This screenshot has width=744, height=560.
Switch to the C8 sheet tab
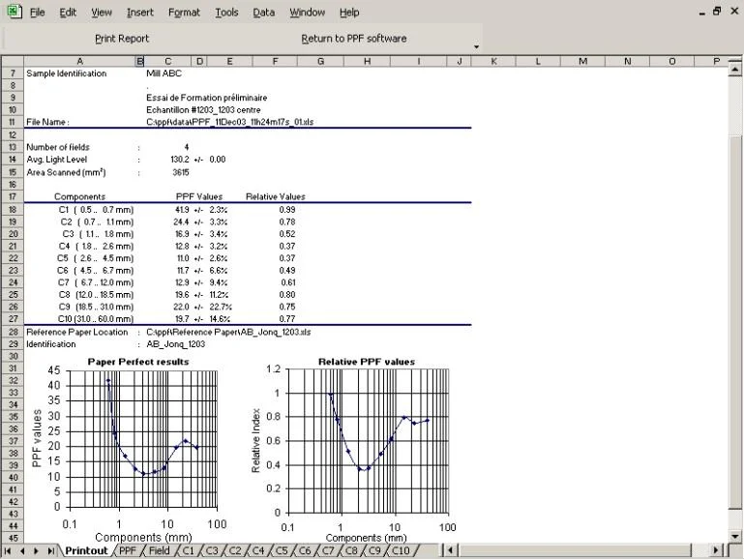351,550
